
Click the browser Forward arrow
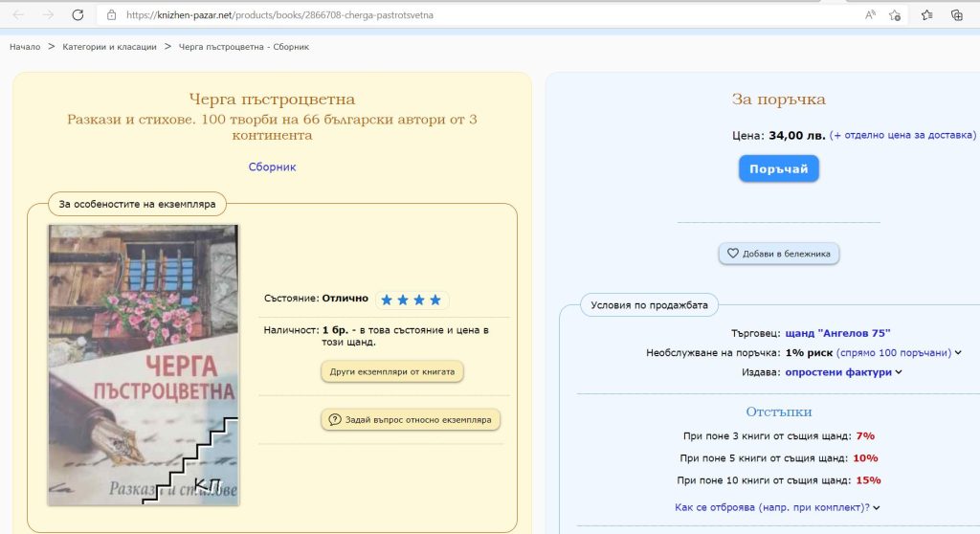coord(48,15)
